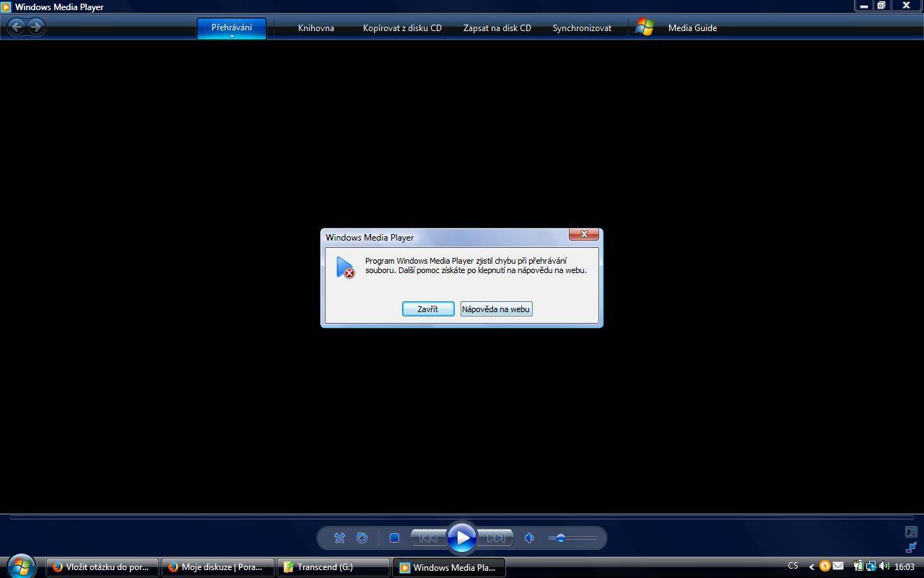Viewport: 924px width, 578px height.
Task: Switch to the 'Vložit otázku do por...' Firefox window
Action: [103, 567]
